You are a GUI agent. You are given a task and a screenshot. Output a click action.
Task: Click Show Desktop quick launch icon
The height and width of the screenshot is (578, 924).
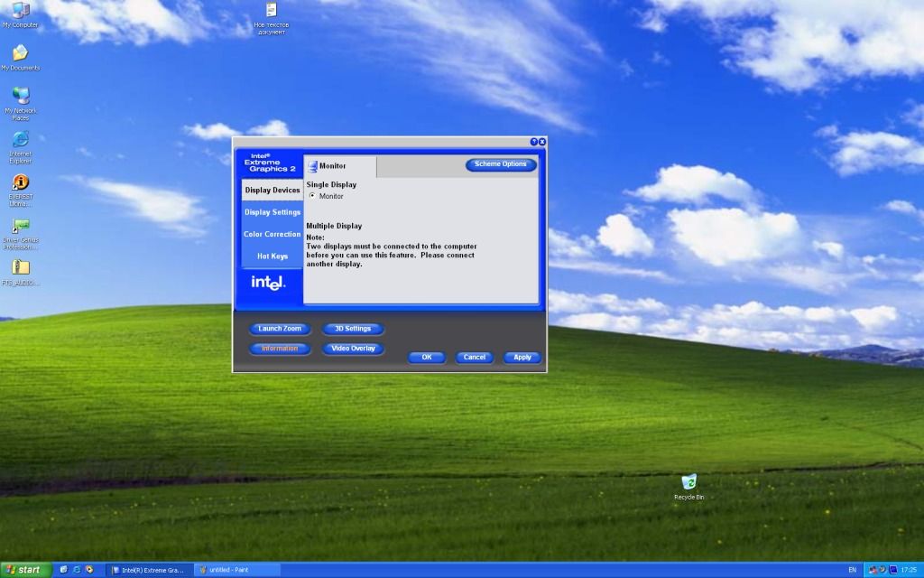(x=64, y=570)
